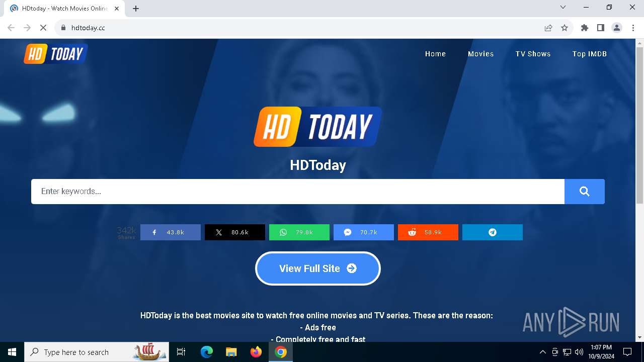
Task: Click the volume icon in the system tray
Action: [579, 352]
